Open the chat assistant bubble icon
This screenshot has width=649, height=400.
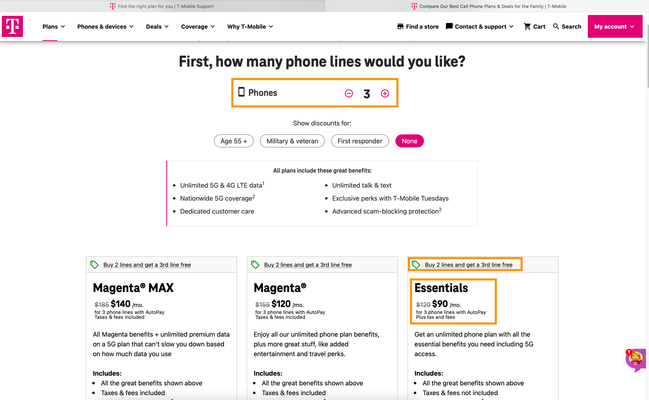pos(636,359)
